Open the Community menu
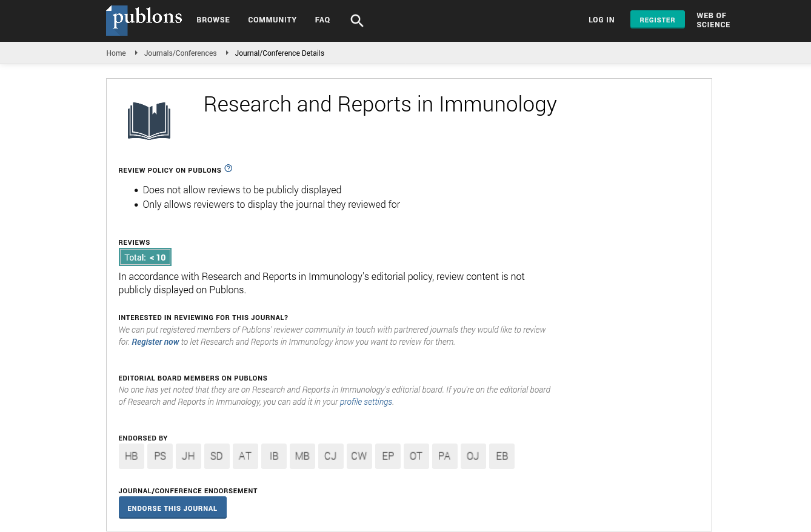 (272, 20)
